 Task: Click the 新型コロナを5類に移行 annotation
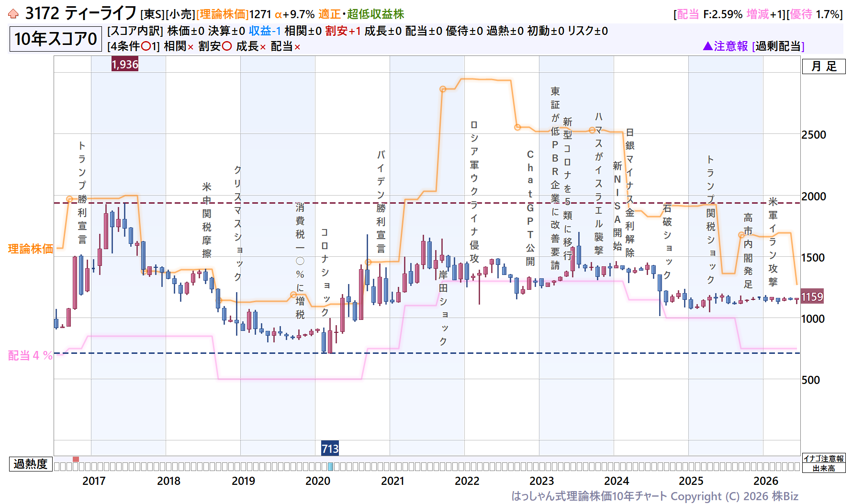point(567,188)
